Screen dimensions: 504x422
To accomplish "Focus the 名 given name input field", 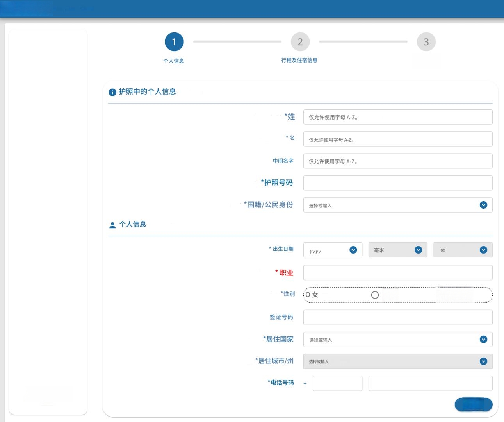I will (398, 139).
